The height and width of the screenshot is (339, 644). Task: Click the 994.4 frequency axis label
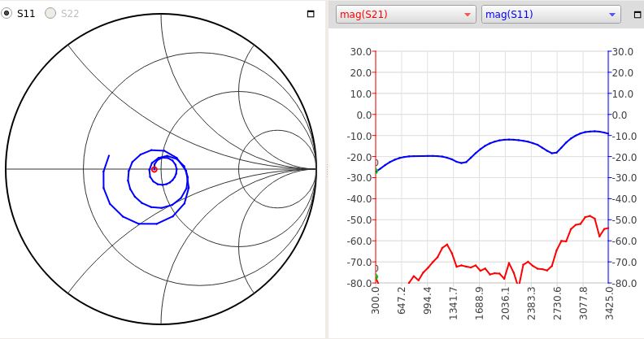pyautogui.click(x=428, y=301)
